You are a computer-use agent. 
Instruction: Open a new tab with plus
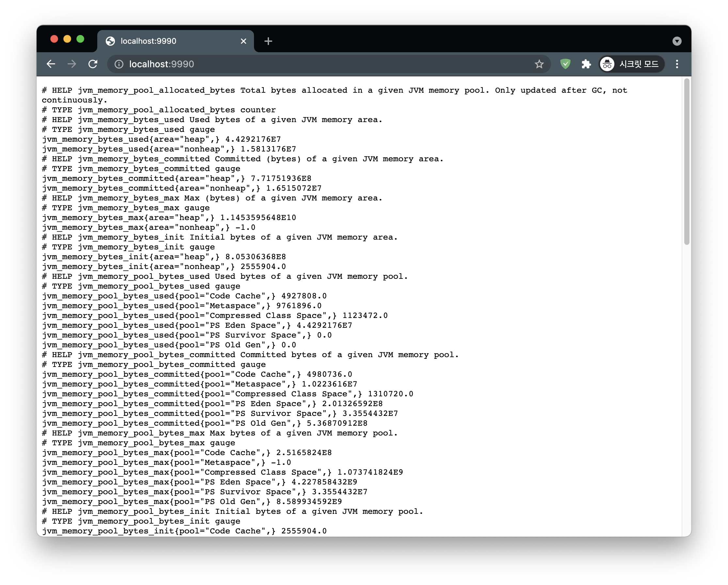[268, 41]
